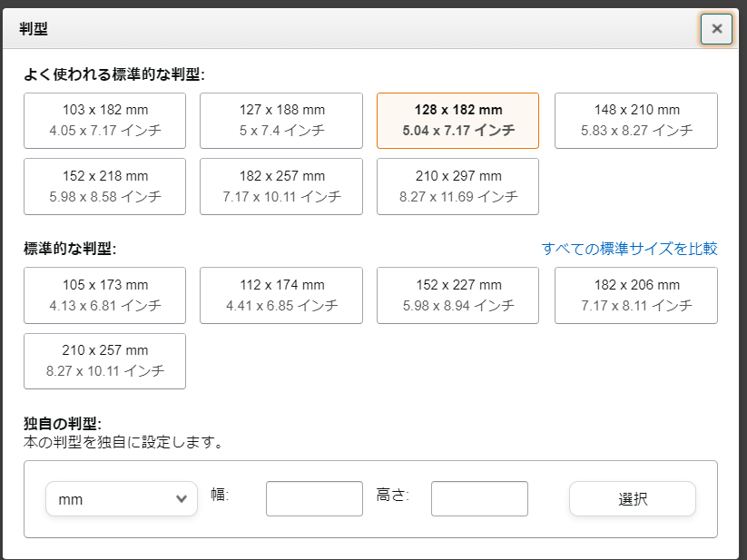This screenshot has width=747, height=560.
Task: Select the highlighted 128 x 182 mm option
Action: (457, 121)
